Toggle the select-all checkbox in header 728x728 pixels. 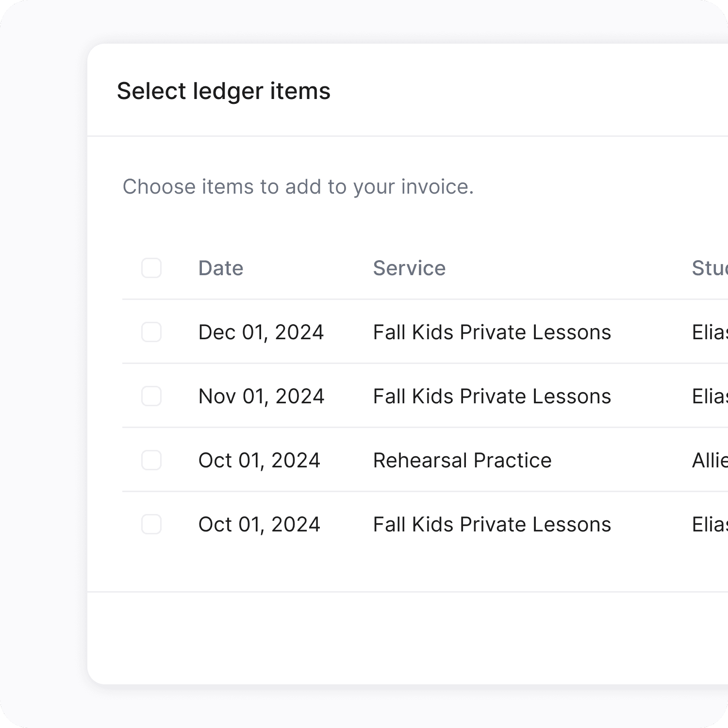point(151,268)
